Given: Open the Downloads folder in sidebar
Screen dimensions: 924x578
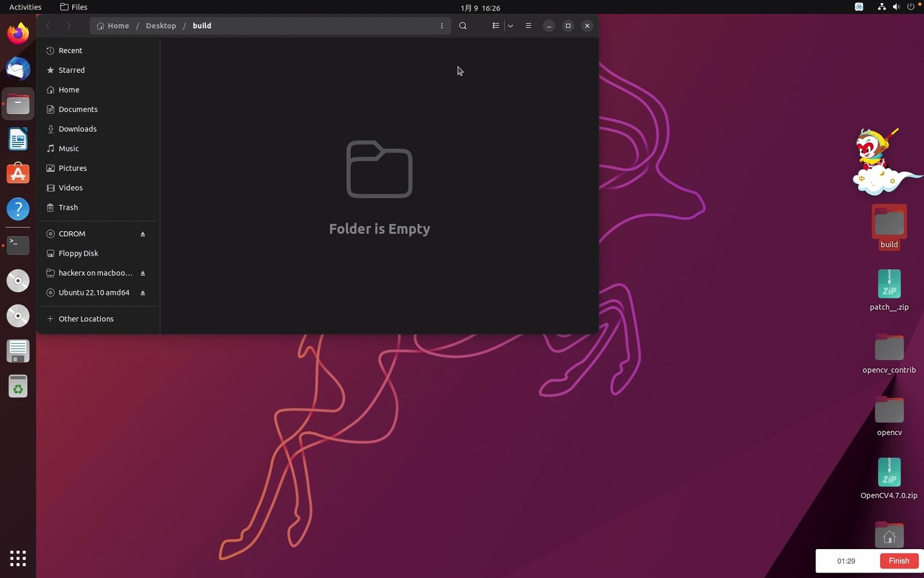Looking at the screenshot, I should tap(78, 129).
